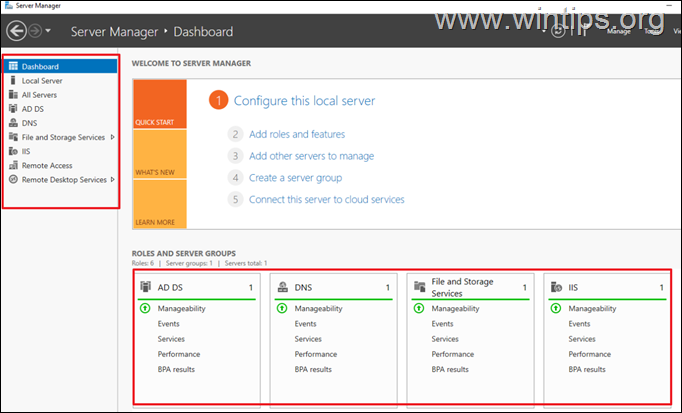Click the green Manageability status icon in DNS tile
Image resolution: width=682 pixels, height=413 pixels.
(282, 309)
